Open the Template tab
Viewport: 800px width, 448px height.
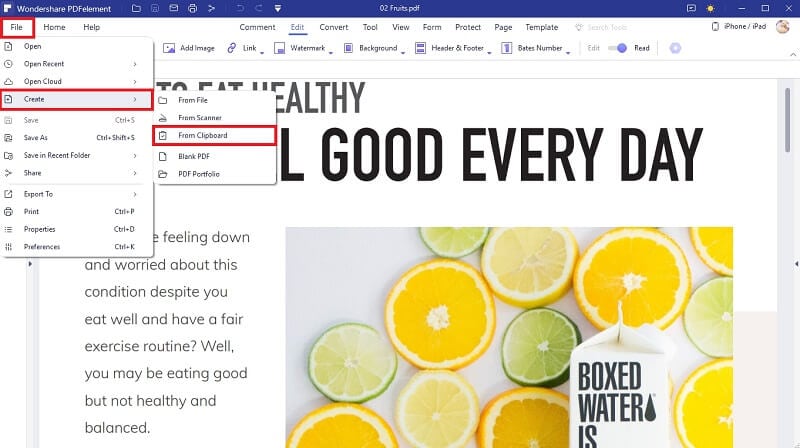542,27
